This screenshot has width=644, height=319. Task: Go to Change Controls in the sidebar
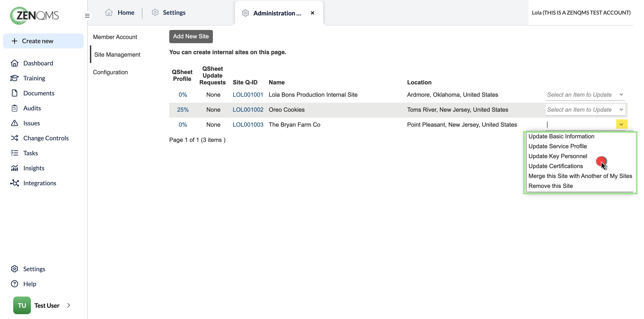tap(46, 138)
